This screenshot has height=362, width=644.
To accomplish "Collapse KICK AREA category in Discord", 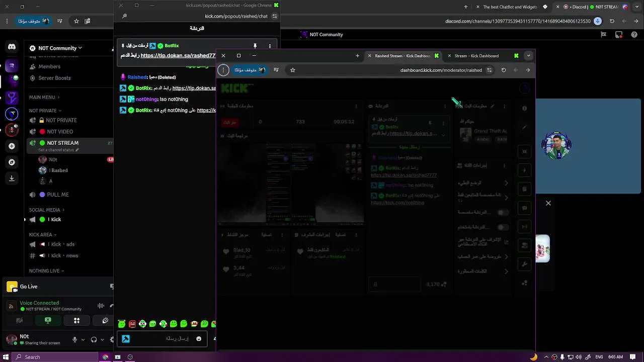I will coord(43,234).
